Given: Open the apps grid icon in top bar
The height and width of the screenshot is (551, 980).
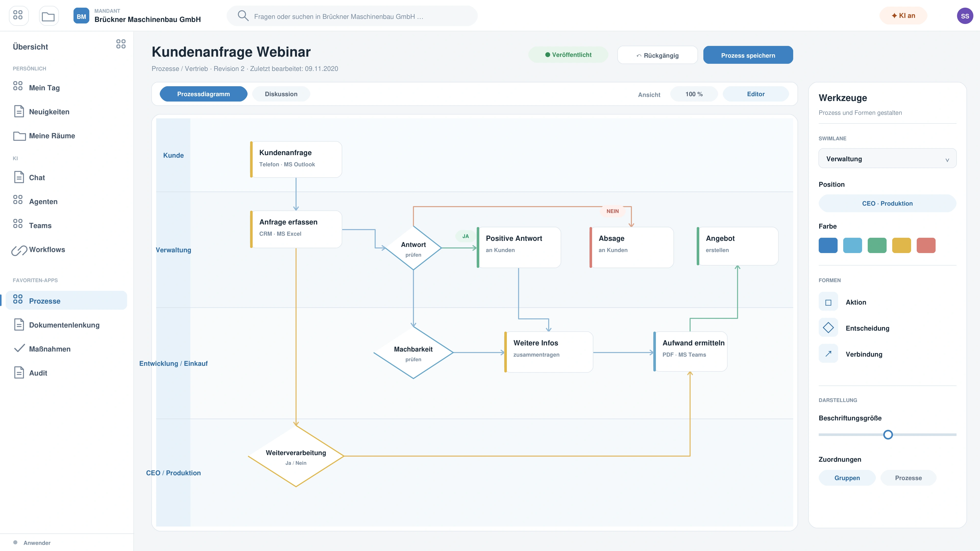Looking at the screenshot, I should (x=18, y=16).
